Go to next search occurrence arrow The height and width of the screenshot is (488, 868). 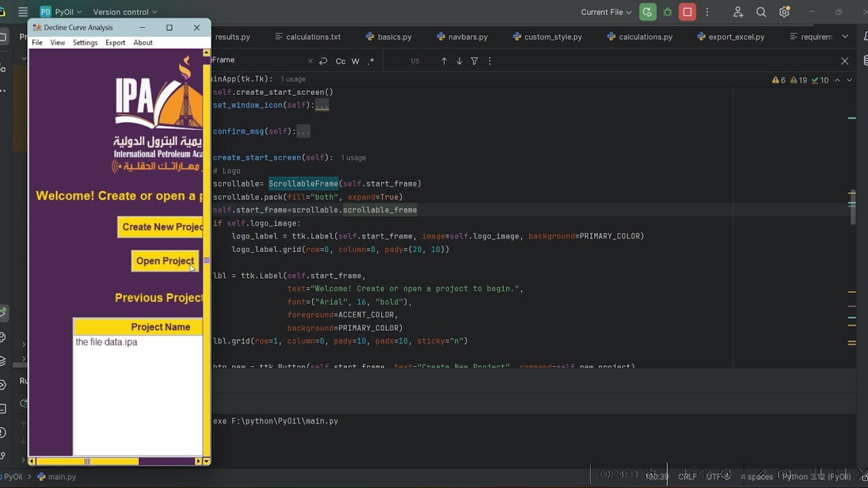[x=459, y=61]
